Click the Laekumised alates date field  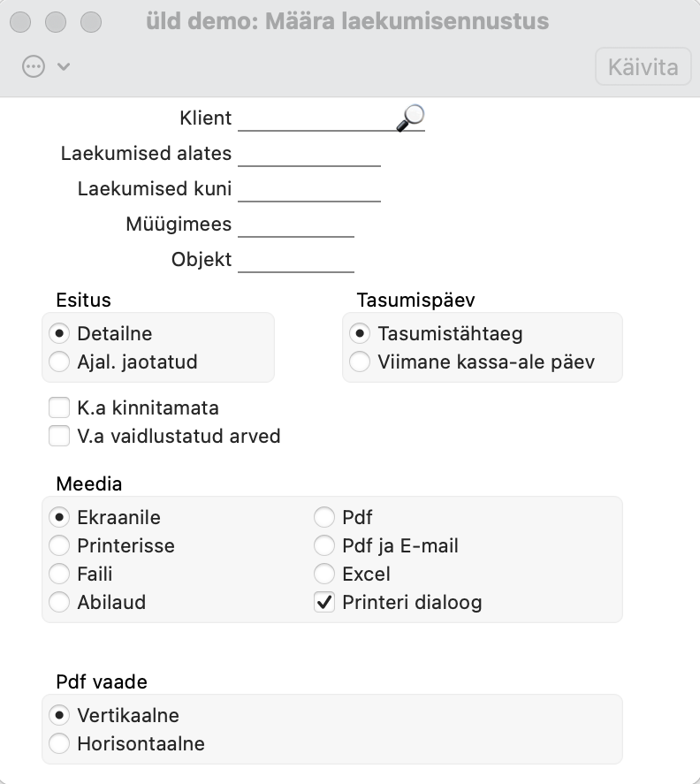click(309, 154)
